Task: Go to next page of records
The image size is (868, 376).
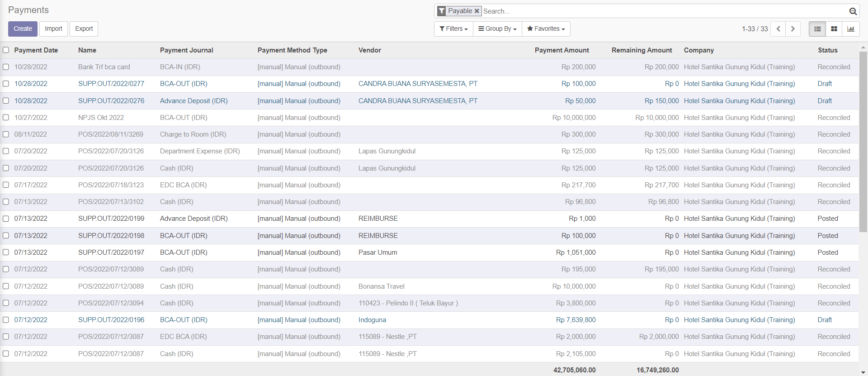Action: click(793, 29)
